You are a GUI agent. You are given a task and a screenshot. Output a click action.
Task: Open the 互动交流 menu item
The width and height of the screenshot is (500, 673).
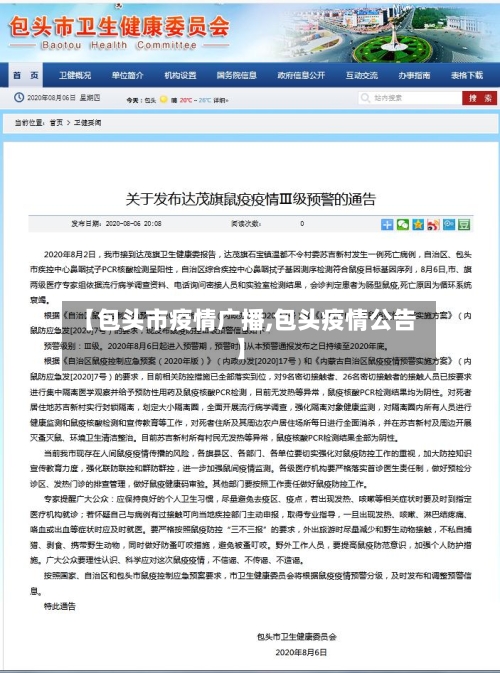point(362,76)
